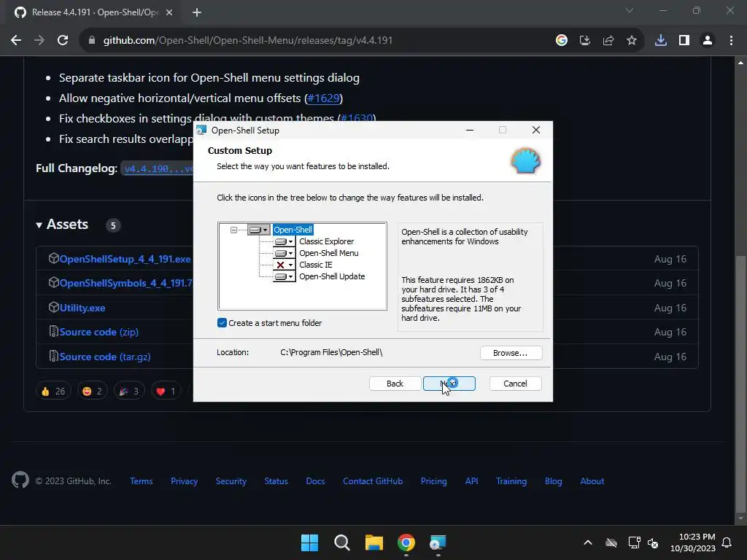Click the browser forward arrow
The width and height of the screenshot is (747, 560).
coord(39,41)
